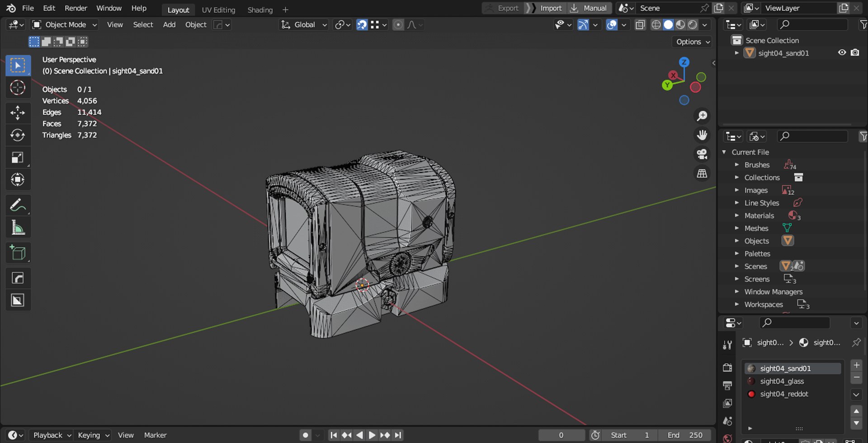Open the Object Mode dropdown
Image resolution: width=868 pixels, height=443 pixels.
point(65,25)
